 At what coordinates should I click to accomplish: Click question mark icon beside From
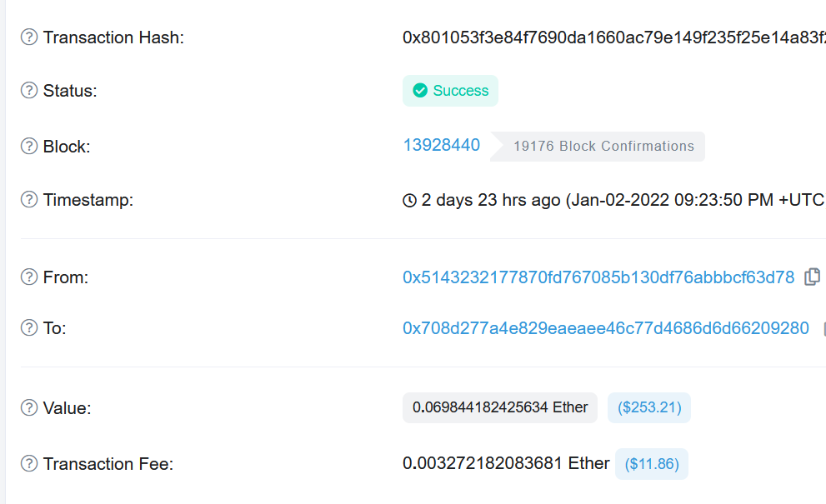(29, 277)
